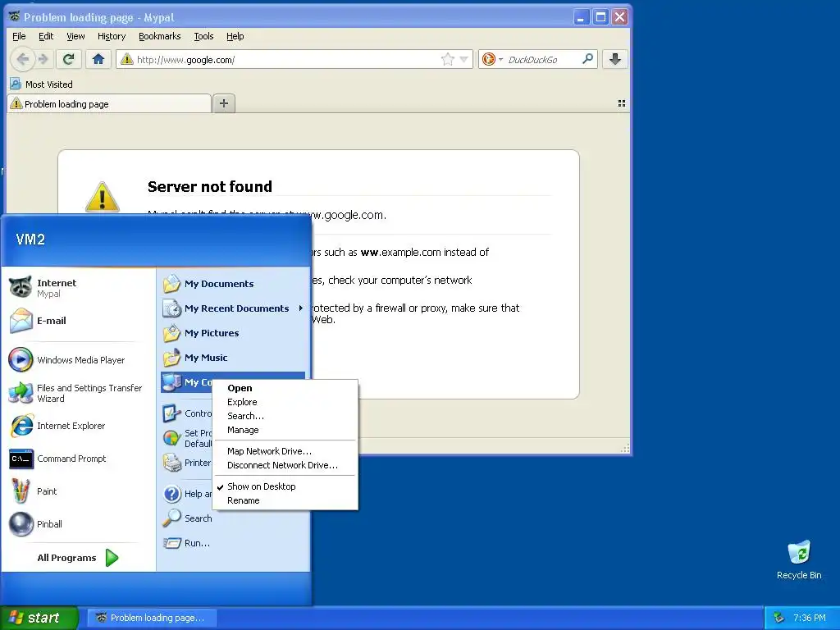Open the home page via house icon
840x630 pixels.
coord(98,59)
